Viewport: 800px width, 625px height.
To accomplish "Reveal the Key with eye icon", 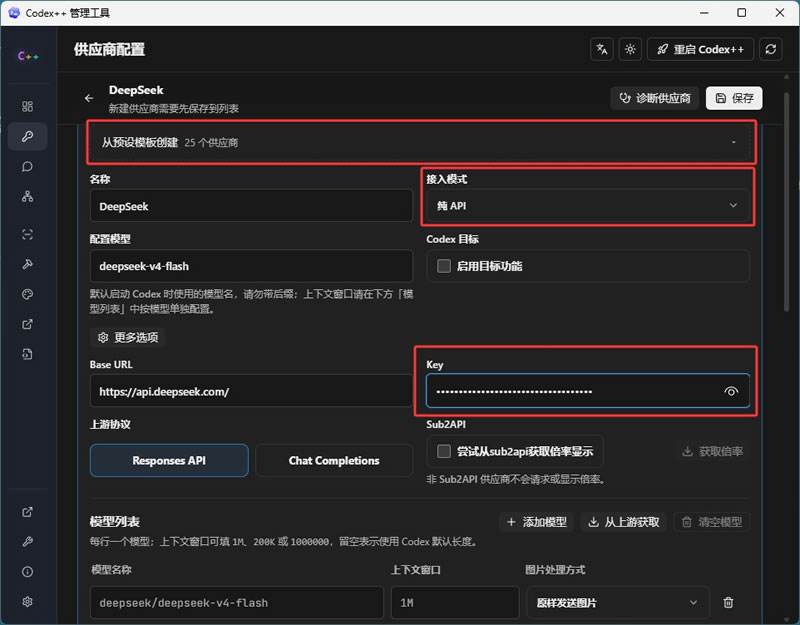I will pyautogui.click(x=731, y=391).
